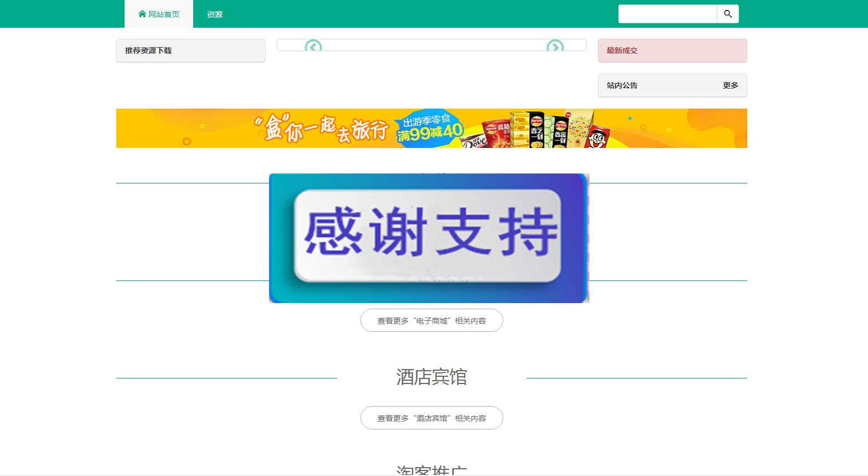Click the 站内公告 panel title
This screenshot has height=476, width=868.
622,85
